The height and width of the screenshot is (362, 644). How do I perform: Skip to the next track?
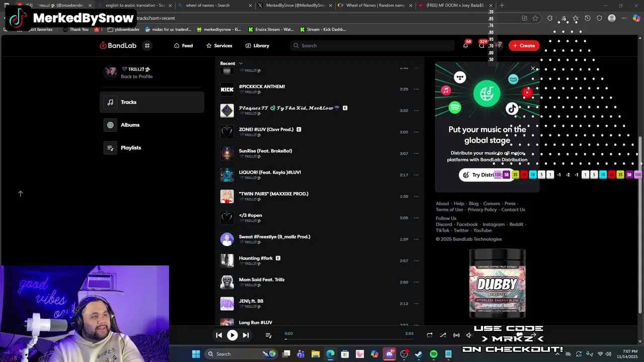246,335
